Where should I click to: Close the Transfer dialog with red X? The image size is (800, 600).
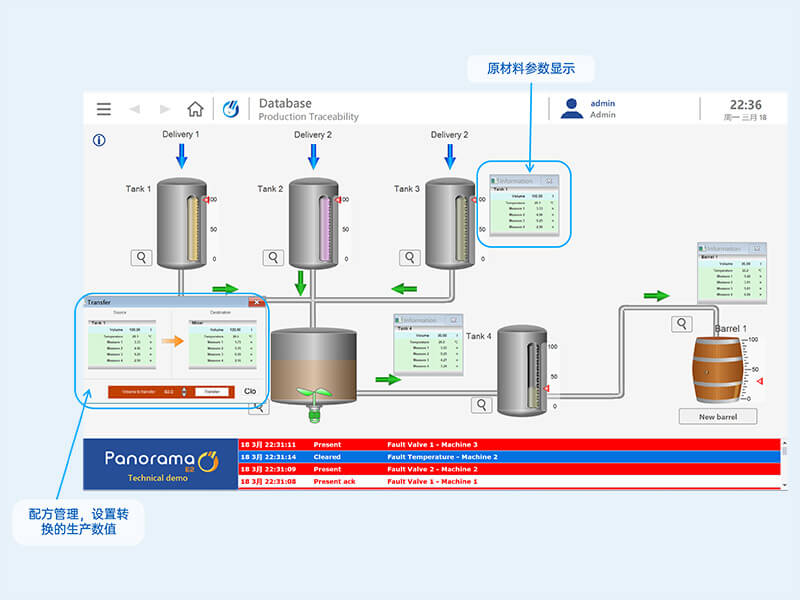[256, 302]
